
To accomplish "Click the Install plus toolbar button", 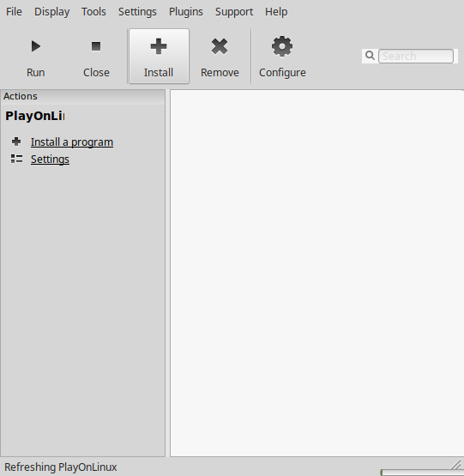I will [x=159, y=56].
